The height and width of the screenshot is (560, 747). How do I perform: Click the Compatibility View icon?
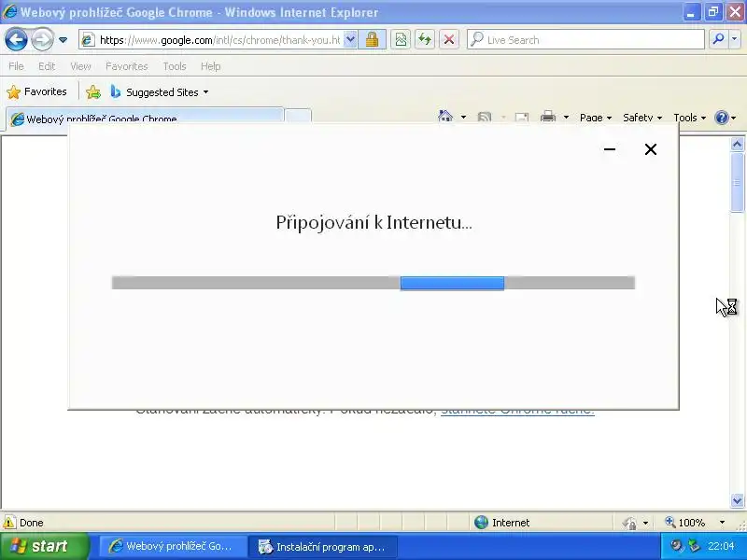point(401,40)
